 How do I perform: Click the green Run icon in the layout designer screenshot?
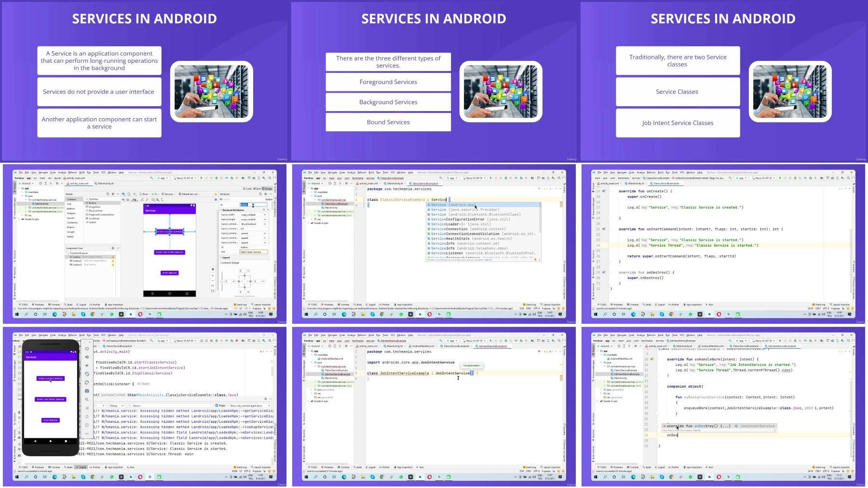tap(202, 178)
